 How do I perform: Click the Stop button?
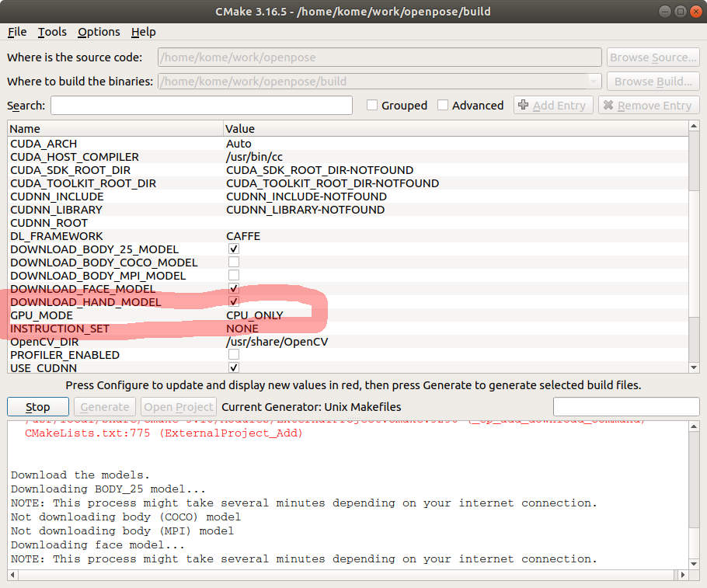[37, 406]
